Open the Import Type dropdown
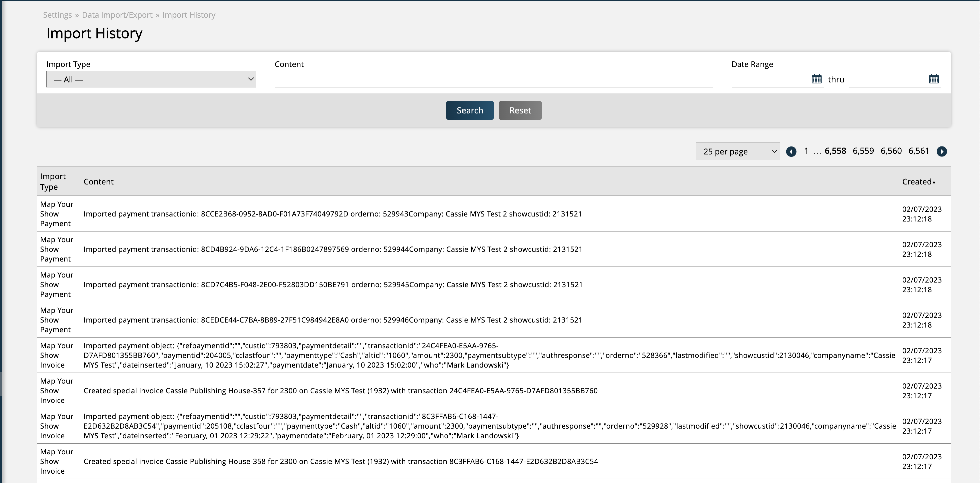Image resolution: width=980 pixels, height=483 pixels. (151, 79)
